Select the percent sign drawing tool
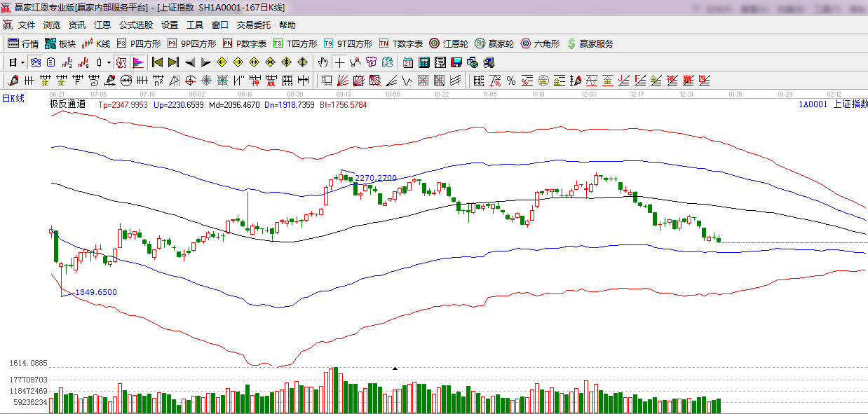The image size is (868, 414). point(511,81)
